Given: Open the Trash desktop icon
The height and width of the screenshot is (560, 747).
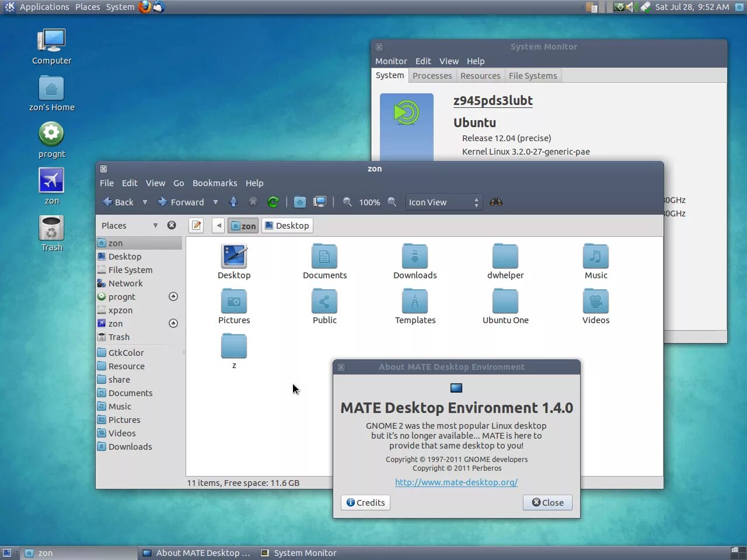Looking at the screenshot, I should point(51,233).
